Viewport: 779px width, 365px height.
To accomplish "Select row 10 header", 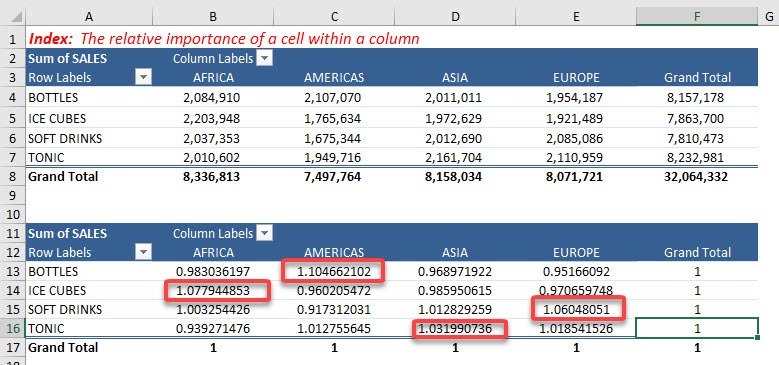I will (x=12, y=215).
